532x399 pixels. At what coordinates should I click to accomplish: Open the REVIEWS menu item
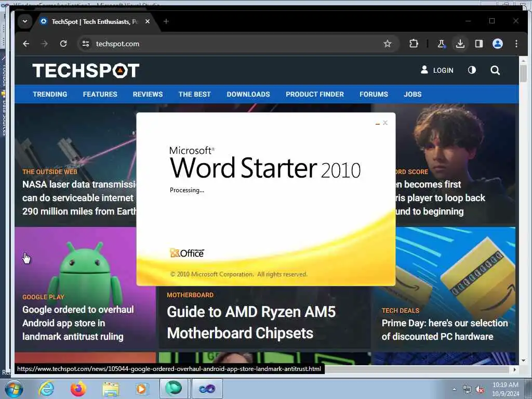point(148,95)
